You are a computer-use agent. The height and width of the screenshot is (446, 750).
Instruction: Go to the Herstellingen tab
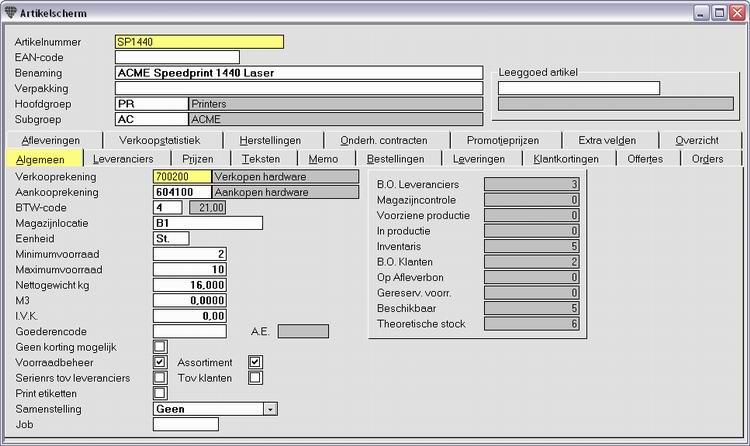(270, 140)
